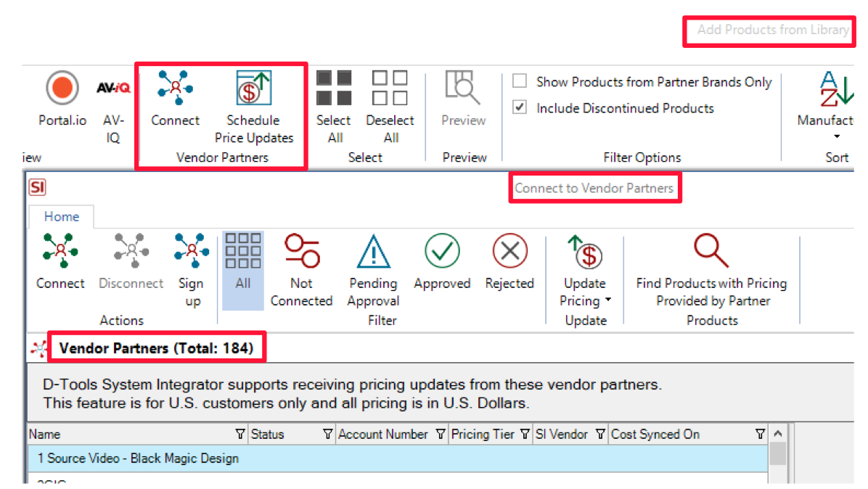Switch to the Home tab
The image size is (868, 489).
[62, 216]
